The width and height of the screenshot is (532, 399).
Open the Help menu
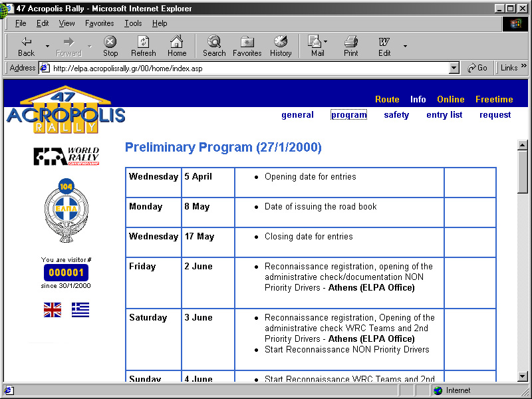point(160,23)
